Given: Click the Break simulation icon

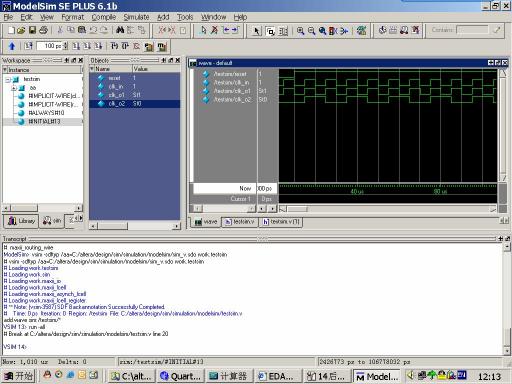Looking at the screenshot, I should (136, 46).
